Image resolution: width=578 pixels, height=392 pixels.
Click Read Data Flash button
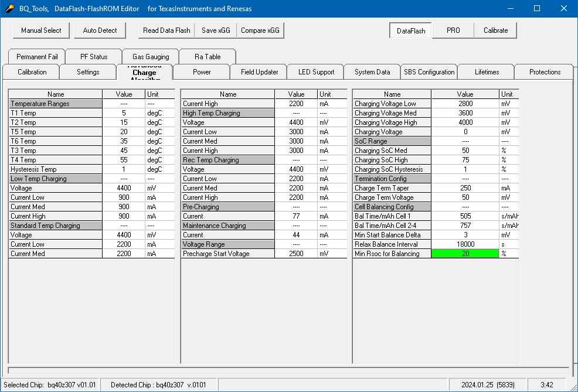coord(166,30)
